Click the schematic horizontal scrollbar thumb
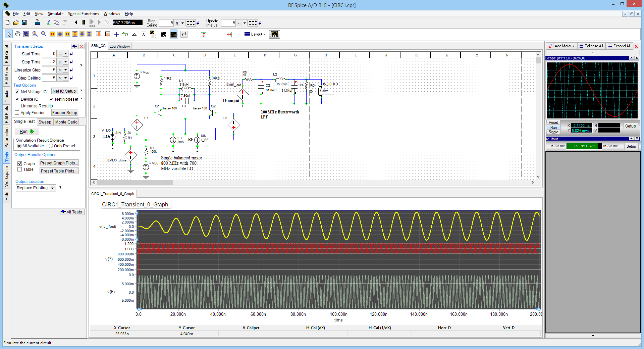Image resolution: width=644 pixels, height=349 pixels. (x=135, y=183)
